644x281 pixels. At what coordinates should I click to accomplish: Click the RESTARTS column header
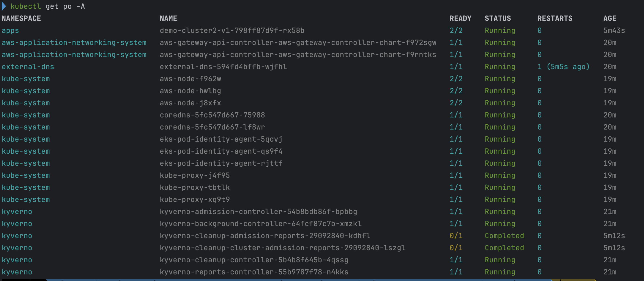pyautogui.click(x=555, y=18)
